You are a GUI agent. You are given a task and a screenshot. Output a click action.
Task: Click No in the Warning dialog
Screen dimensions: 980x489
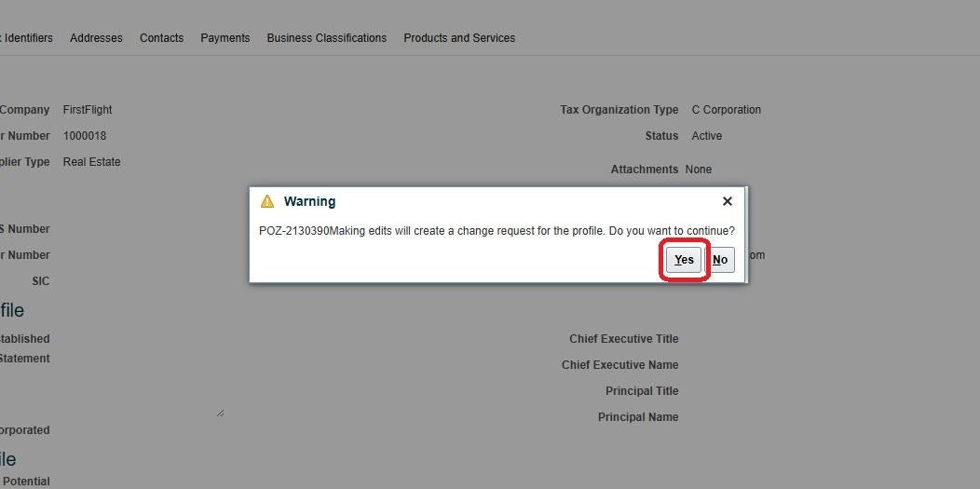720,260
